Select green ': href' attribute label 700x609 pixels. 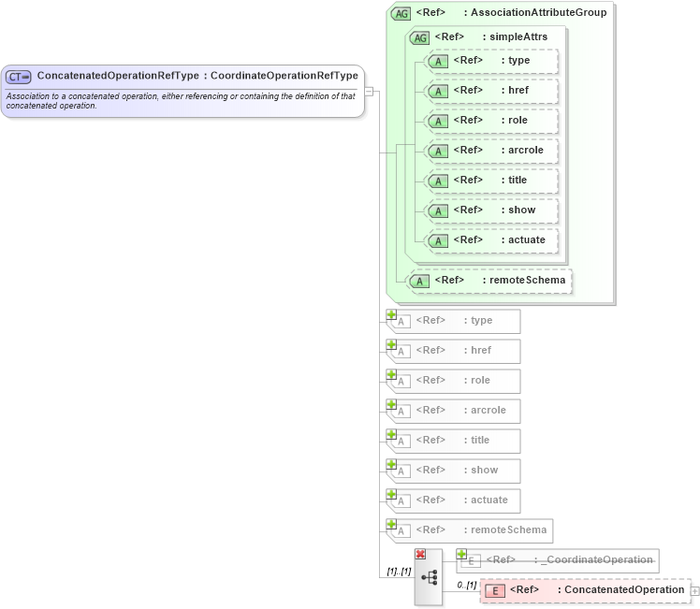516,90
